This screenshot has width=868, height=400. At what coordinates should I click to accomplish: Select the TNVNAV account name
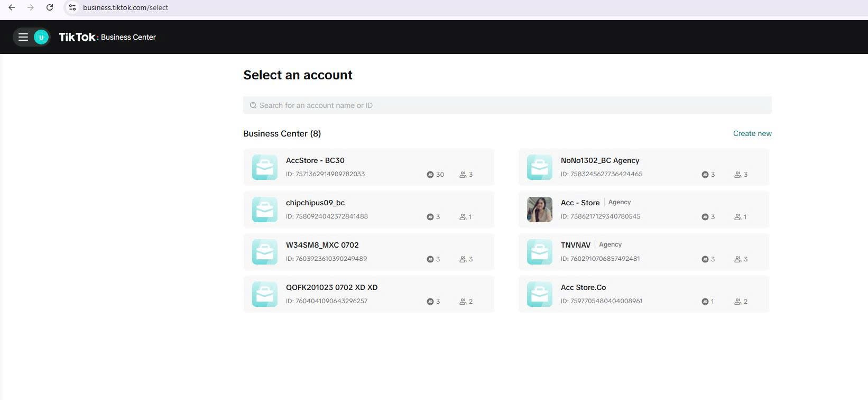point(576,245)
